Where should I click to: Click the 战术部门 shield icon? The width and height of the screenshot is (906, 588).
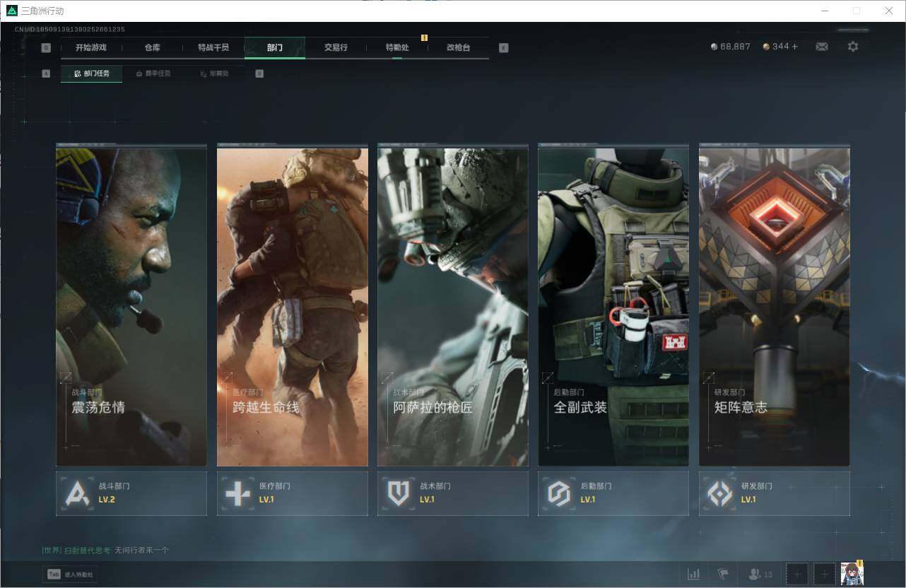[399, 493]
